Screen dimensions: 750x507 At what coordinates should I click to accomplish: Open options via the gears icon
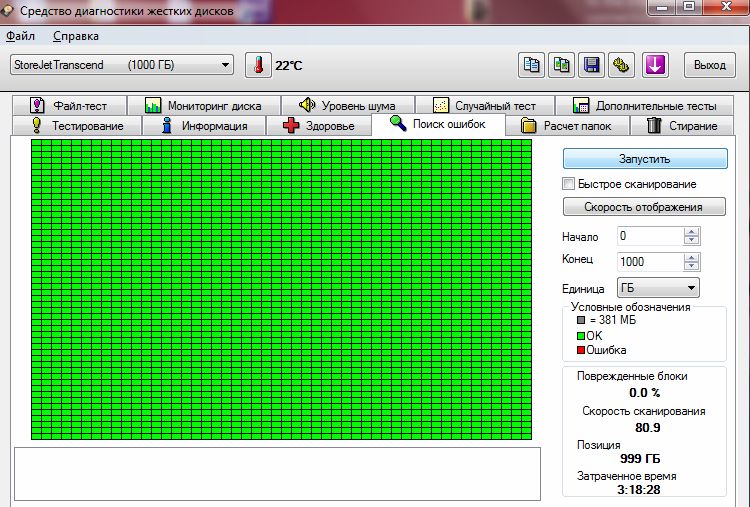622,65
